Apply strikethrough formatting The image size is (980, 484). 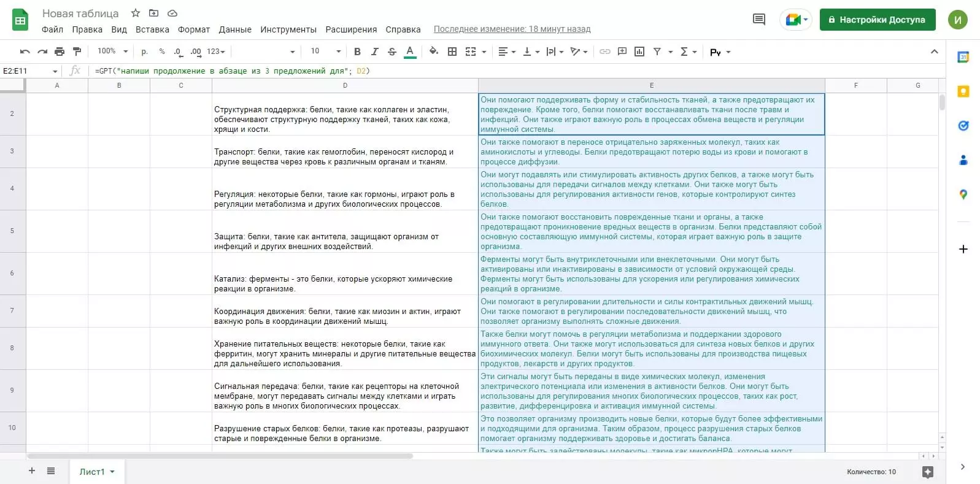392,52
